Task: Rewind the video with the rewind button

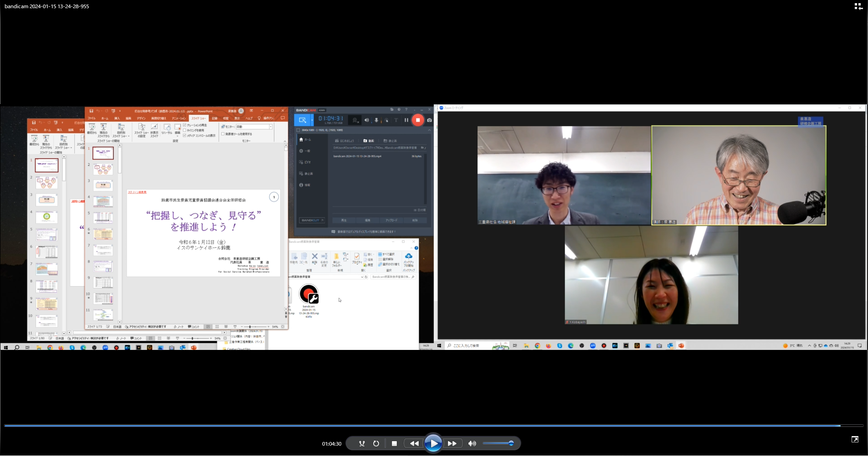Action: pyautogui.click(x=414, y=443)
